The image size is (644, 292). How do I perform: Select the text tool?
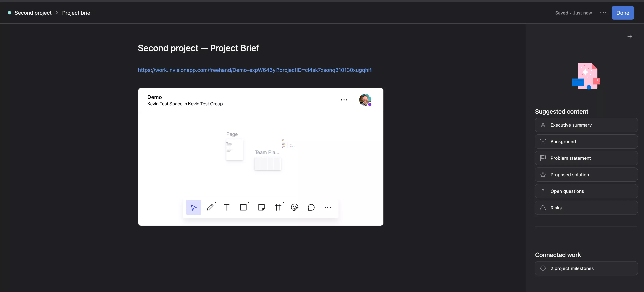[227, 207]
